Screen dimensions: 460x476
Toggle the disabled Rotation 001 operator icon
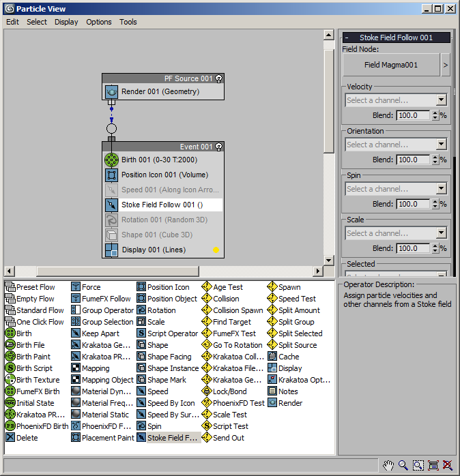click(x=111, y=220)
